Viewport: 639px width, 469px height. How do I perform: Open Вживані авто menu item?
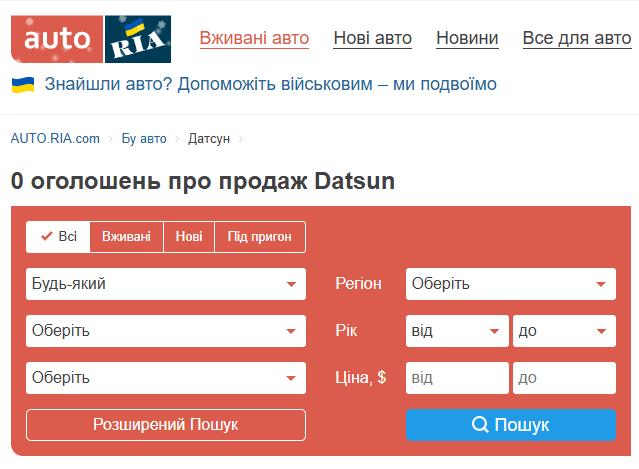[x=254, y=39]
